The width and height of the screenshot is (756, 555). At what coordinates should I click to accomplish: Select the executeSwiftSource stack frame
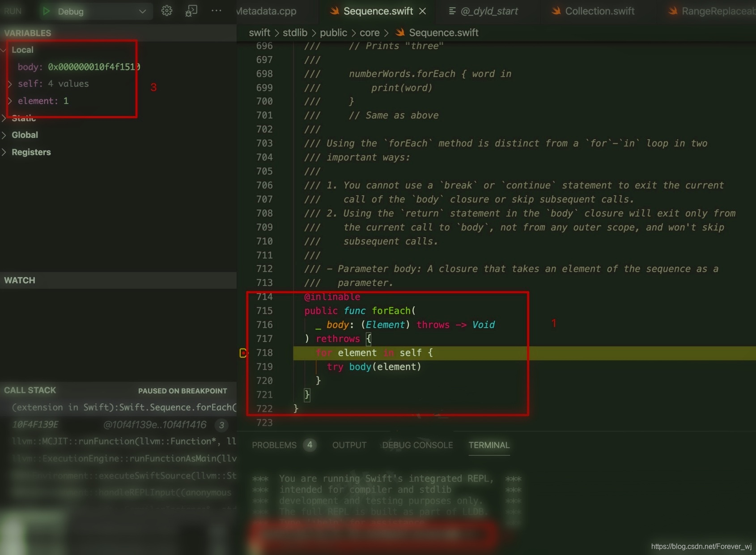coord(118,475)
